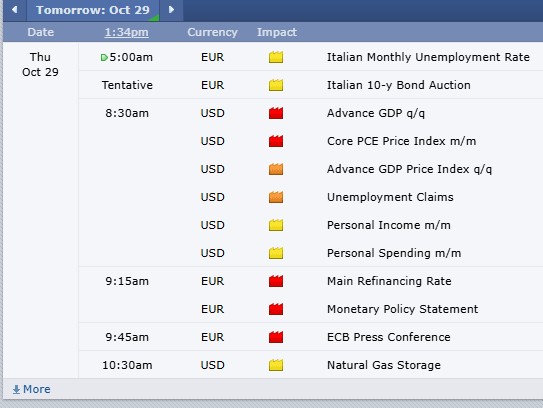
Task: Change time zone via 1:34pm link
Action: click(x=126, y=32)
